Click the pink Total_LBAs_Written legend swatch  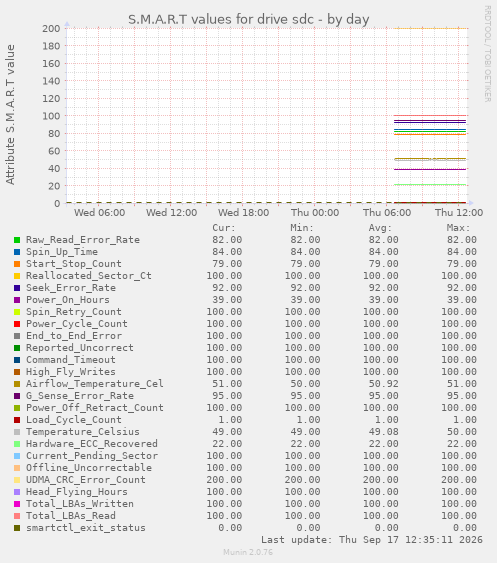tap(17, 504)
